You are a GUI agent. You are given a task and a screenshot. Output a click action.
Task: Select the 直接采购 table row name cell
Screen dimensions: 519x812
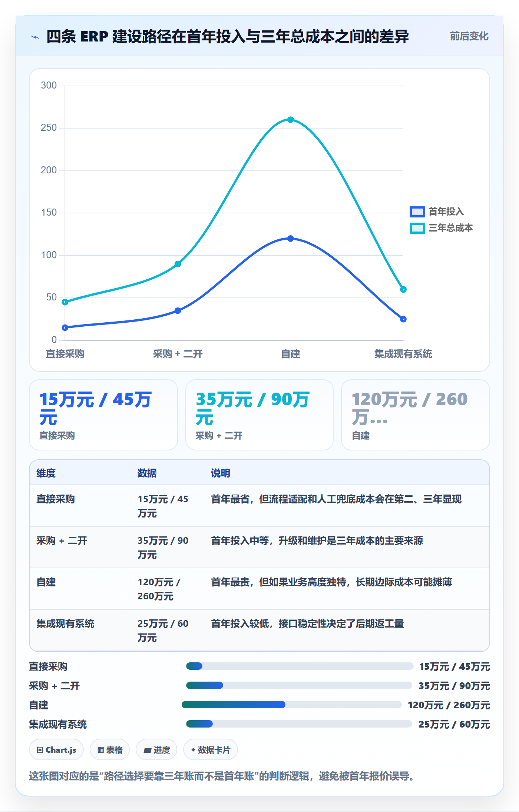tap(56, 499)
